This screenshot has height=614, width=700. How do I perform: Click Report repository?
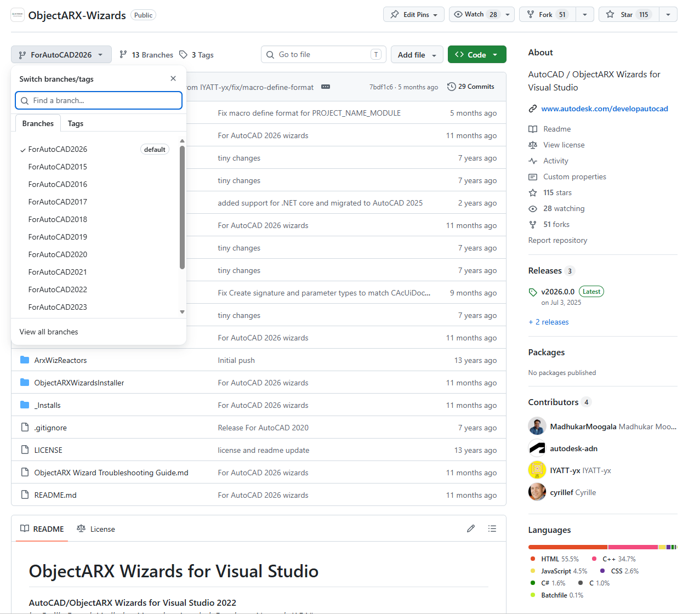tap(557, 240)
